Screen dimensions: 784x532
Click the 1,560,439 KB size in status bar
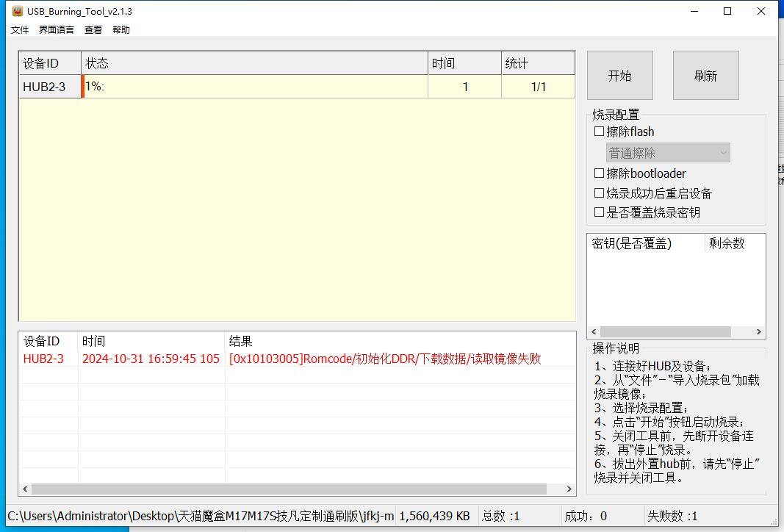point(434,516)
